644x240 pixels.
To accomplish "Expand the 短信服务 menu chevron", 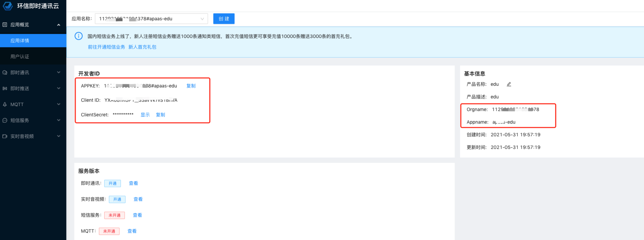I will (x=59, y=120).
